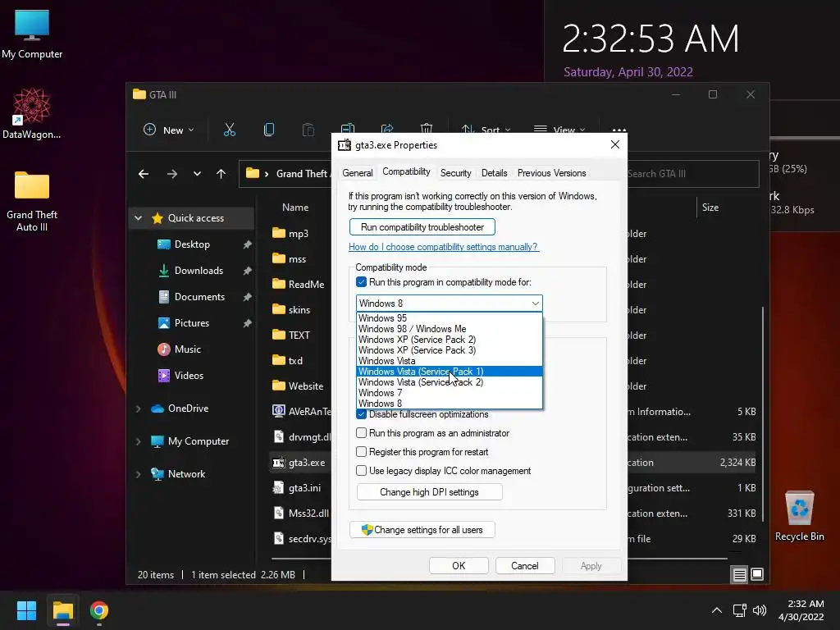Show hidden tray icons chevron
The width and height of the screenshot is (840, 630).
(x=716, y=610)
